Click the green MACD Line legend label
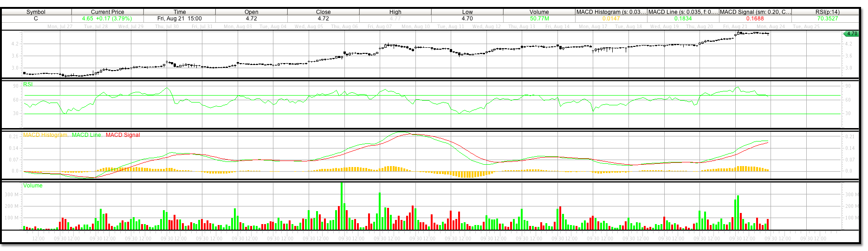This screenshot has height=251, width=868. pos(86,135)
